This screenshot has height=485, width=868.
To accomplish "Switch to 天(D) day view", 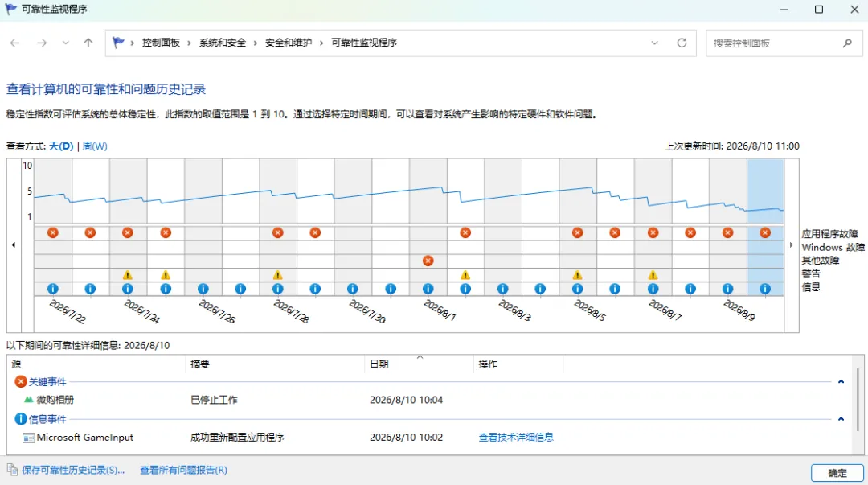I will pos(61,146).
